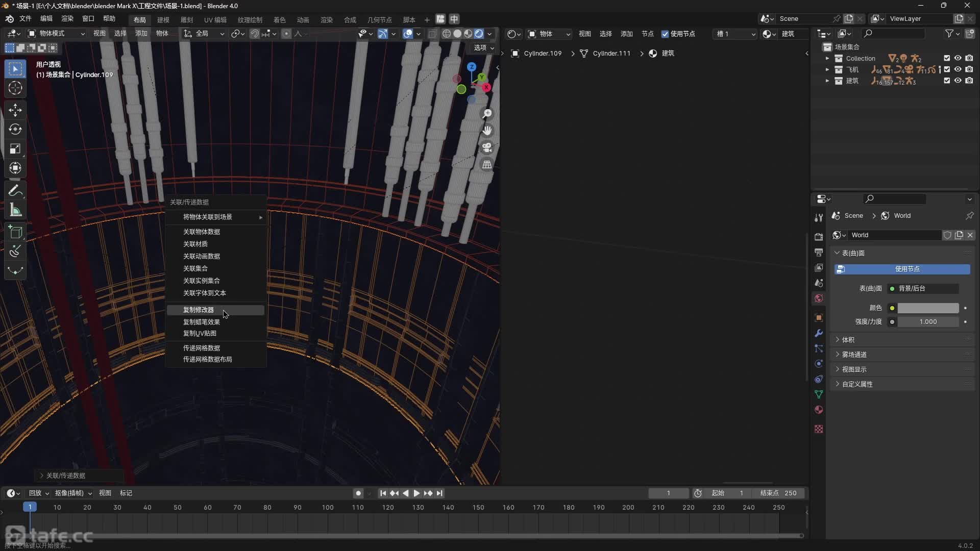Click 强度/力度 value slider 1.000
The height and width of the screenshot is (551, 980).
pyautogui.click(x=928, y=322)
